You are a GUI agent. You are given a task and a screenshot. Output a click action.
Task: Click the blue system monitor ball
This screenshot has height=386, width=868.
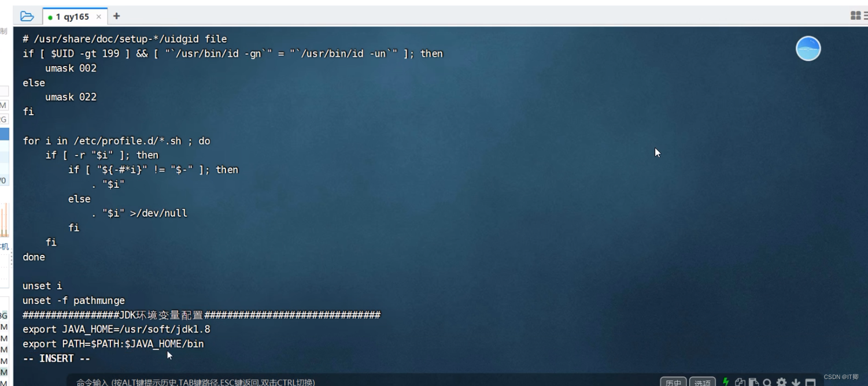click(x=808, y=49)
